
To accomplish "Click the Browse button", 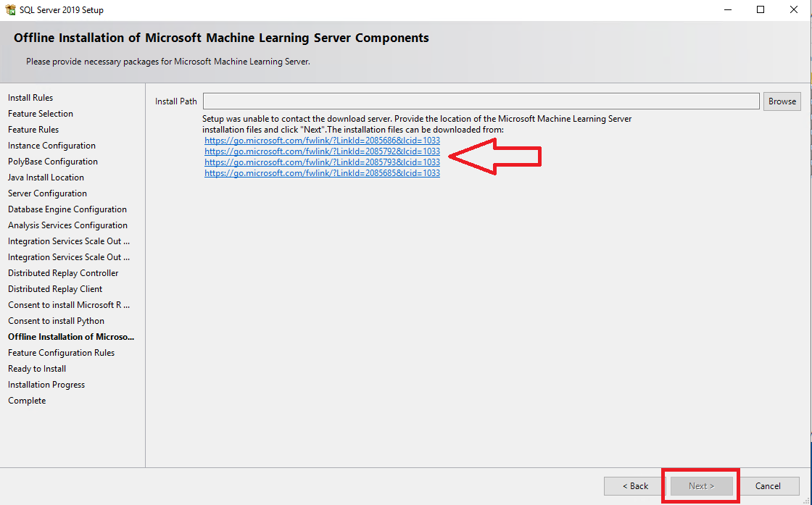I will (x=782, y=101).
